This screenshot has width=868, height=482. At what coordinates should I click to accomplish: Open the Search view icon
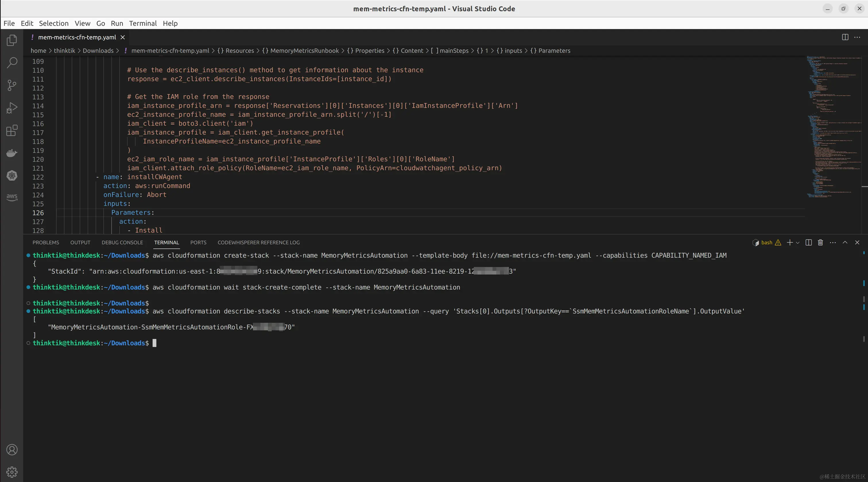point(12,63)
